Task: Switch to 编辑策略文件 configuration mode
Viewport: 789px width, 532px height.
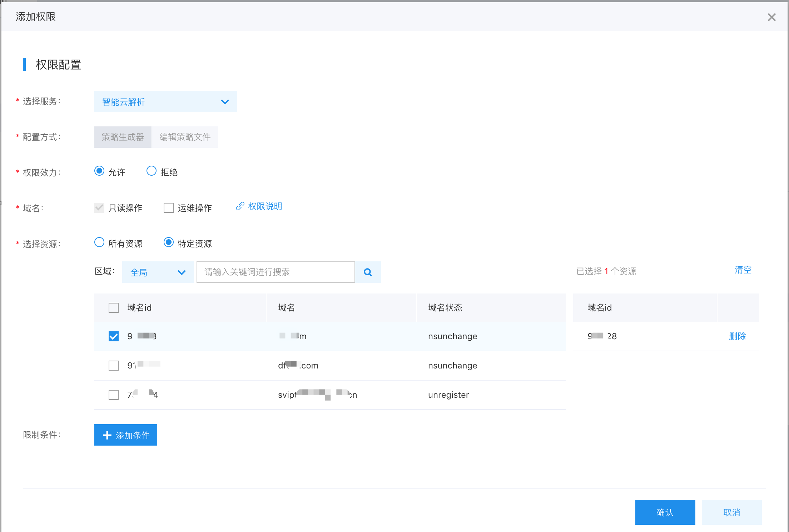Action: pyautogui.click(x=185, y=137)
